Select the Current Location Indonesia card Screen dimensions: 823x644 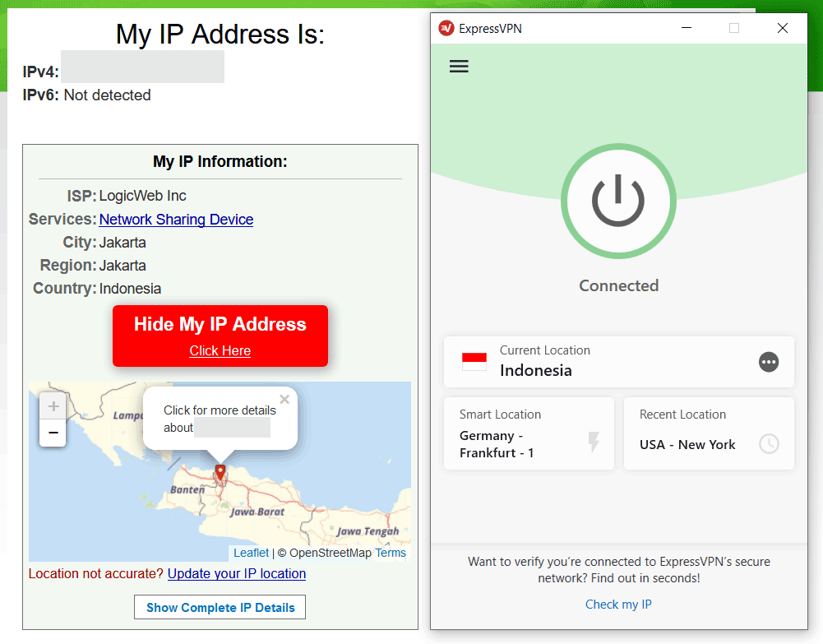point(619,362)
